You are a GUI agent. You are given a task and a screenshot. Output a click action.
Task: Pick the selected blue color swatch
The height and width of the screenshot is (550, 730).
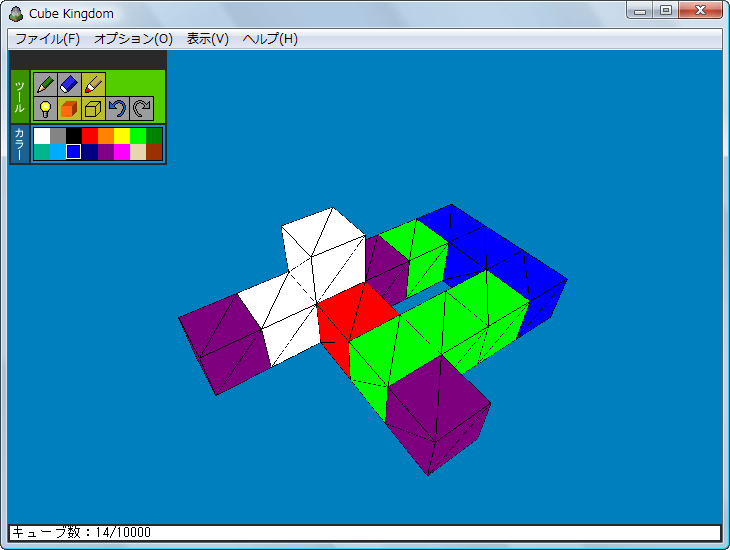74,152
